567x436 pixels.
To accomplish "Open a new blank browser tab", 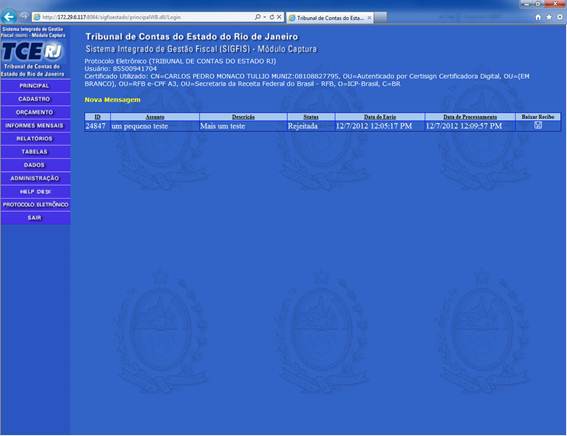I will pos(380,17).
